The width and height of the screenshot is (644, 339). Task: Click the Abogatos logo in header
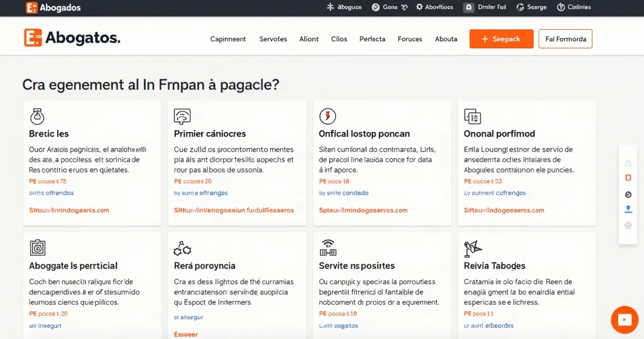72,38
